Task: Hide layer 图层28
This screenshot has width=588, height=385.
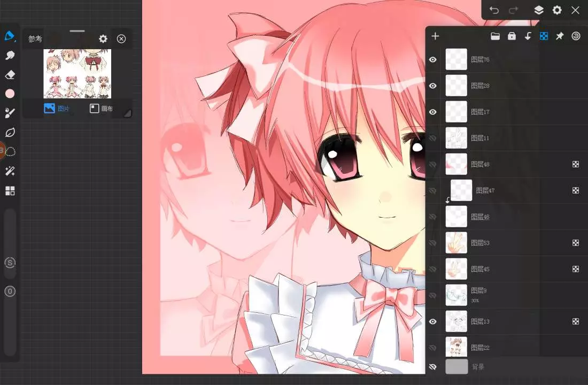Action: 433,86
